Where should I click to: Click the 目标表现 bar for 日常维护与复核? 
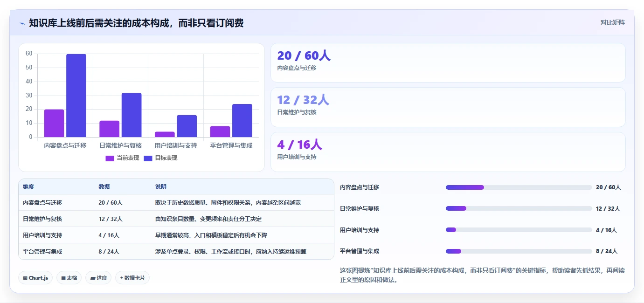tap(132, 115)
